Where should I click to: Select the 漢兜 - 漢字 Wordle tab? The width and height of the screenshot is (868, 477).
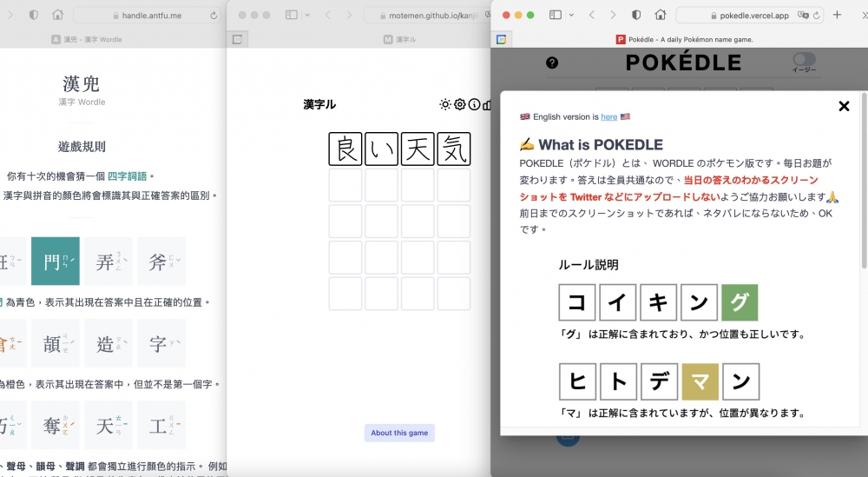pyautogui.click(x=86, y=39)
